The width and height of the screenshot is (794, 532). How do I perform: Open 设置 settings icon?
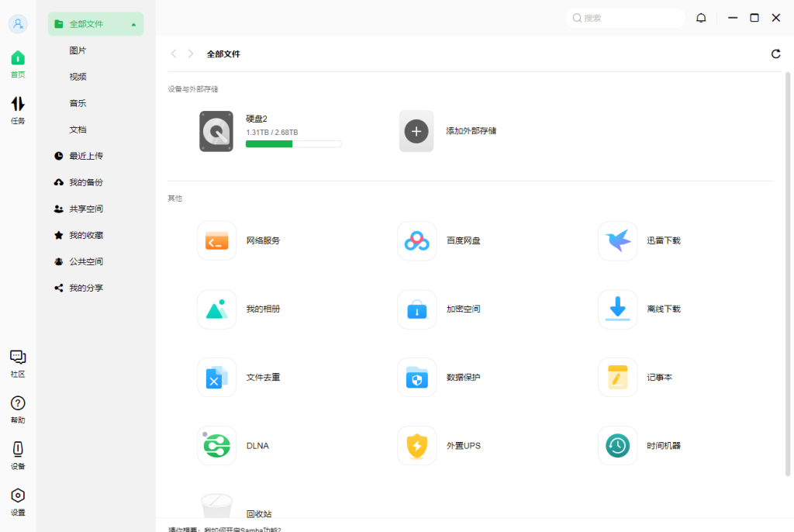coord(18,502)
